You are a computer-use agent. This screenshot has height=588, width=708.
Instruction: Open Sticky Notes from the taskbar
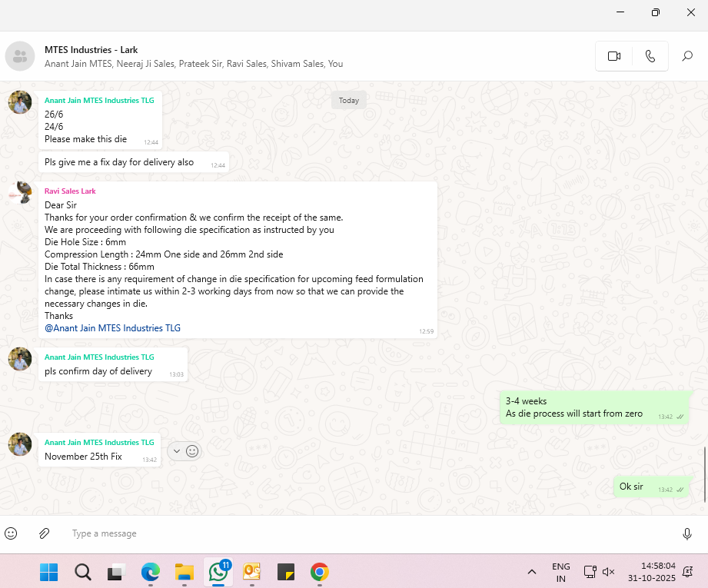pyautogui.click(x=286, y=572)
